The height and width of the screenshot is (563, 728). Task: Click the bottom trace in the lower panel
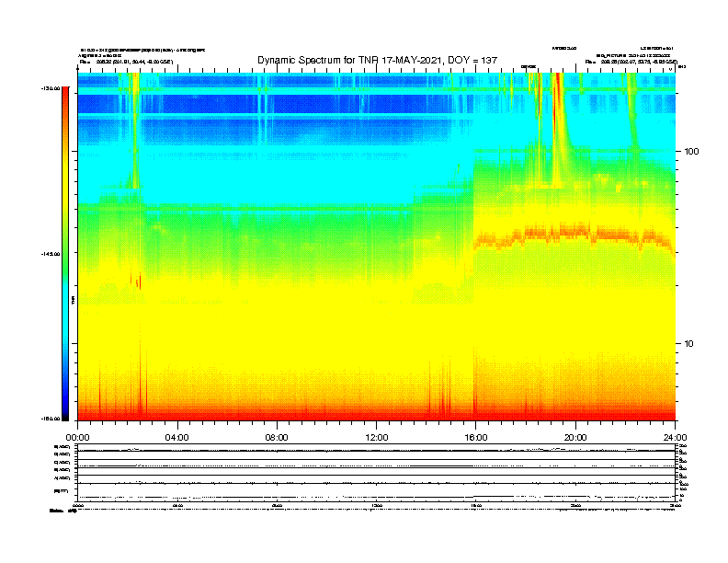(x=376, y=497)
